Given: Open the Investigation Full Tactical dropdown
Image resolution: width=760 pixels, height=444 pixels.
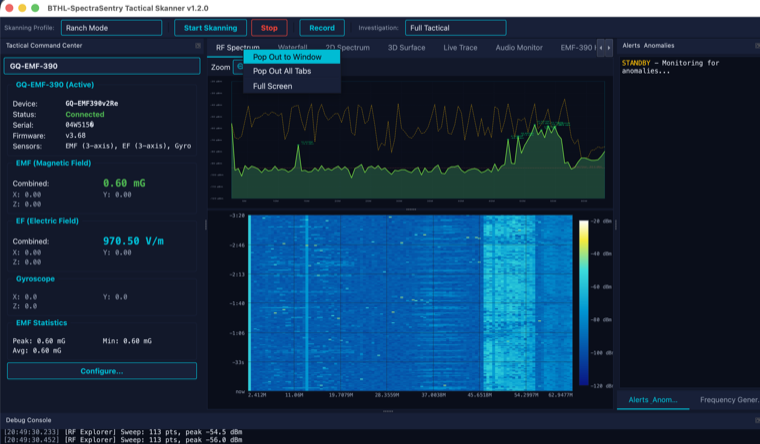Looking at the screenshot, I should click(456, 28).
